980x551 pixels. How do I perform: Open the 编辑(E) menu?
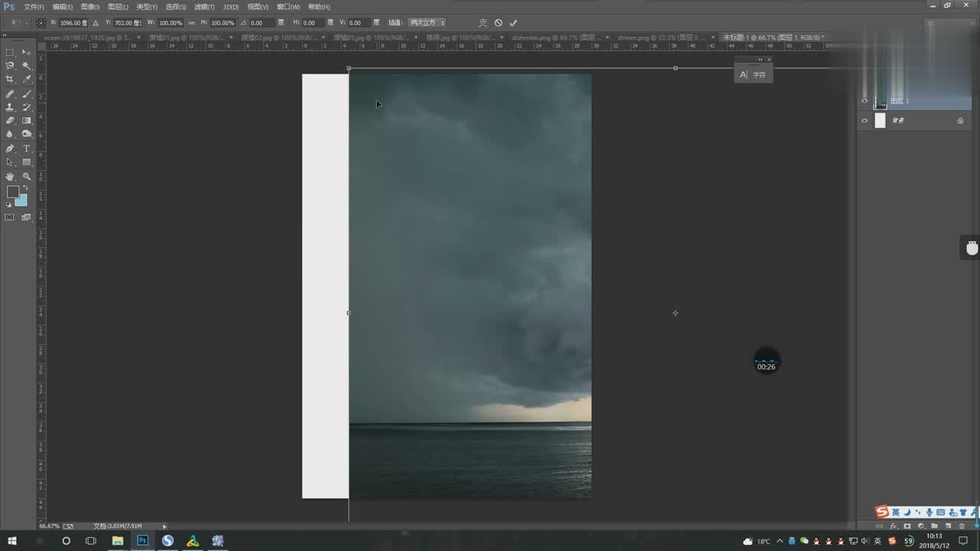(x=62, y=7)
